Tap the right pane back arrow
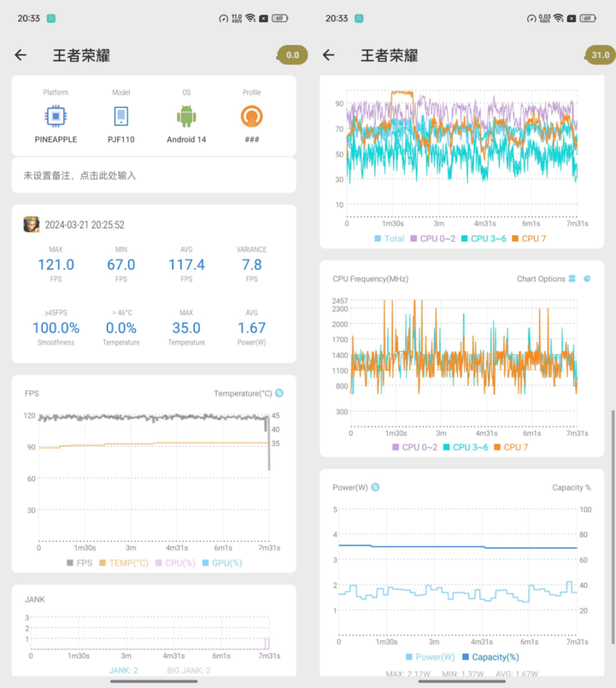 coord(328,55)
